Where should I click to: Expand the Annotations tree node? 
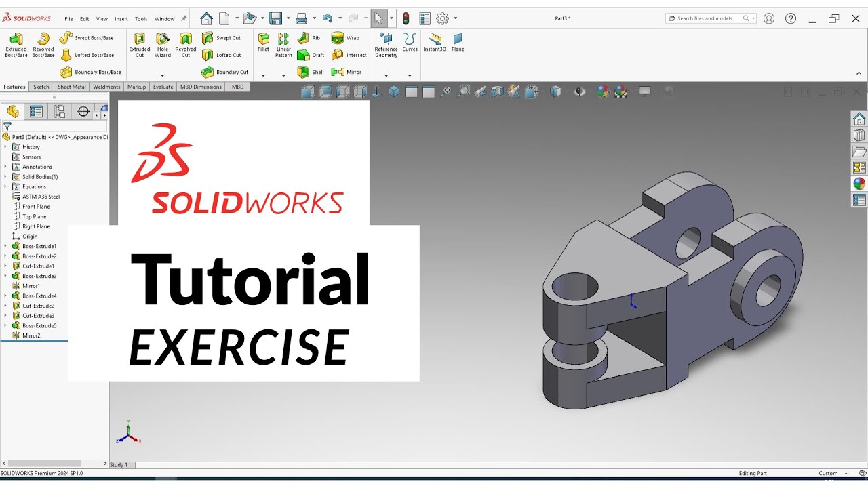tap(5, 167)
